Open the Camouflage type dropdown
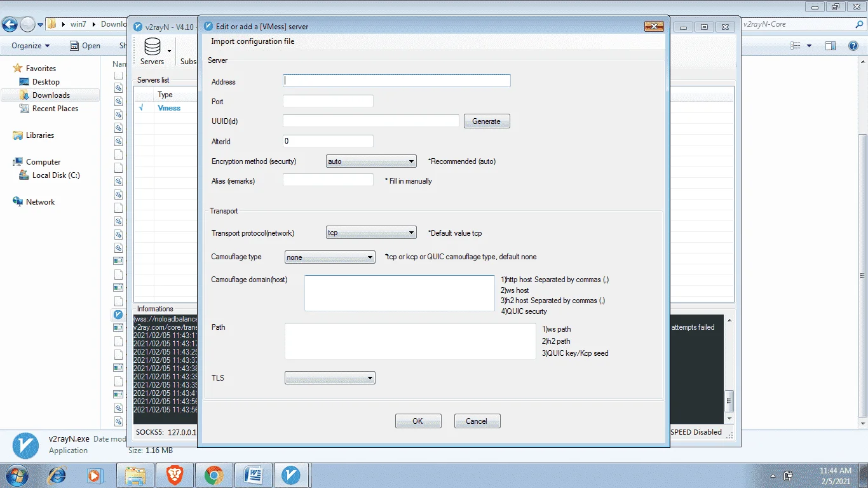This screenshot has width=868, height=488. (330, 257)
